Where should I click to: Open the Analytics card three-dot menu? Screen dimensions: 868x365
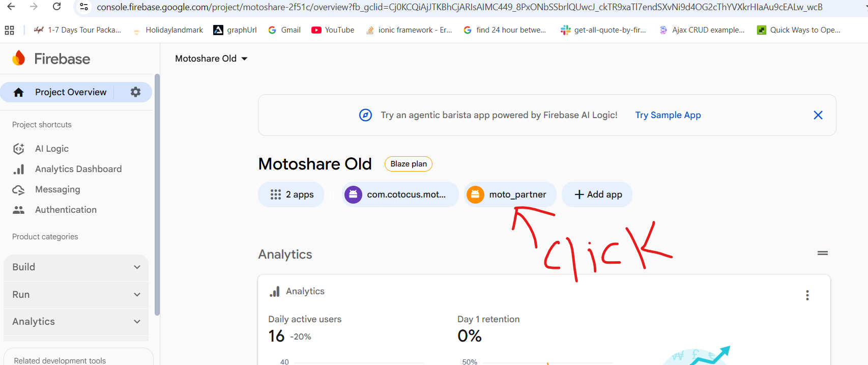click(807, 295)
